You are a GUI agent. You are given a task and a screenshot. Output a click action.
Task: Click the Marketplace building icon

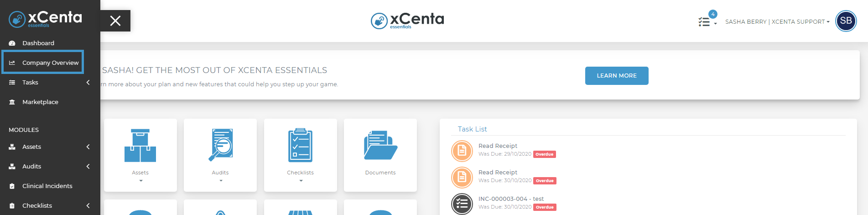pos(12,102)
